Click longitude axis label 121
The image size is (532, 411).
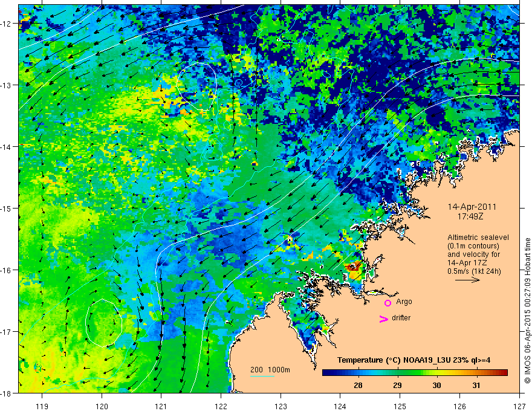161,406
